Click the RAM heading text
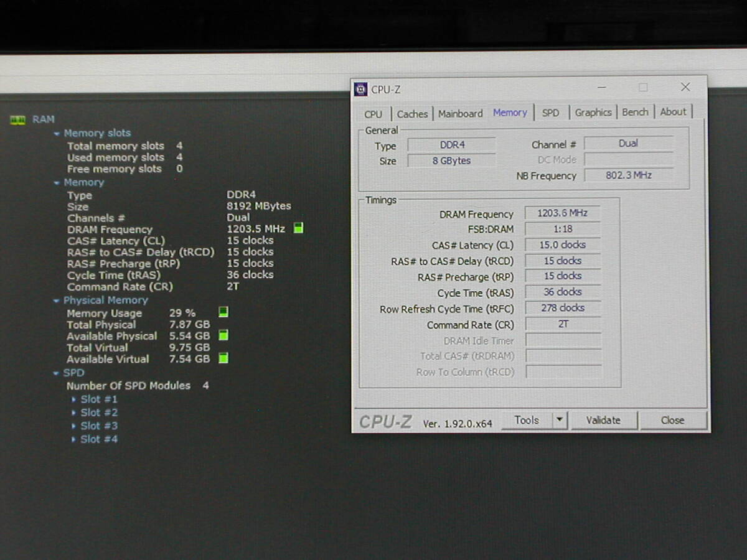Image resolution: width=747 pixels, height=560 pixels. pos(44,119)
